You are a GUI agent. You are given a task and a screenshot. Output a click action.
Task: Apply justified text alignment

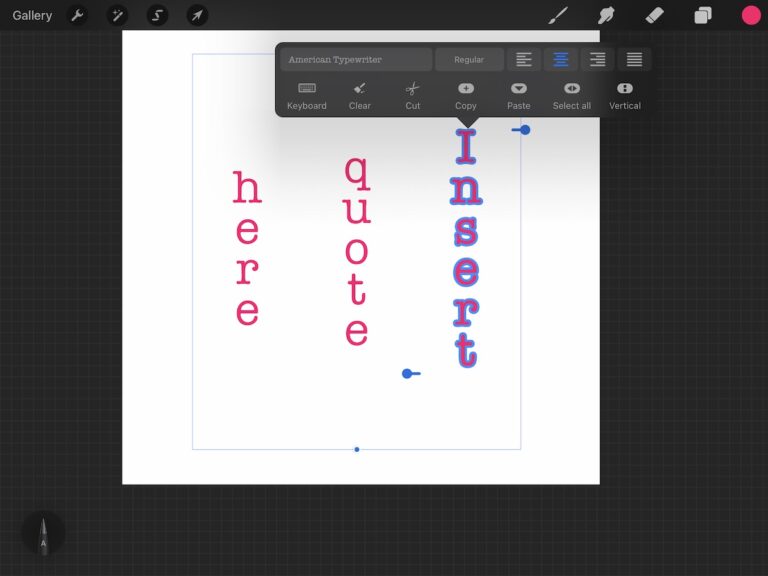pyautogui.click(x=634, y=60)
